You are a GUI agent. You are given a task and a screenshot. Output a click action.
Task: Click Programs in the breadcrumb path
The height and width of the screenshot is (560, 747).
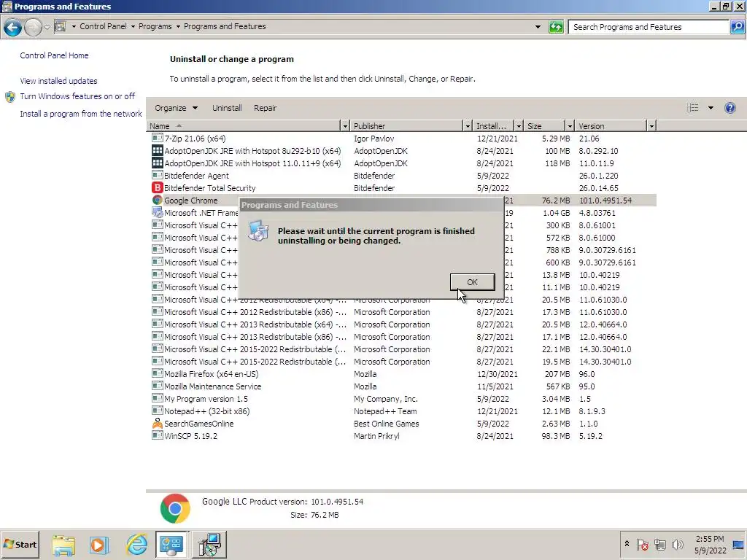click(155, 26)
